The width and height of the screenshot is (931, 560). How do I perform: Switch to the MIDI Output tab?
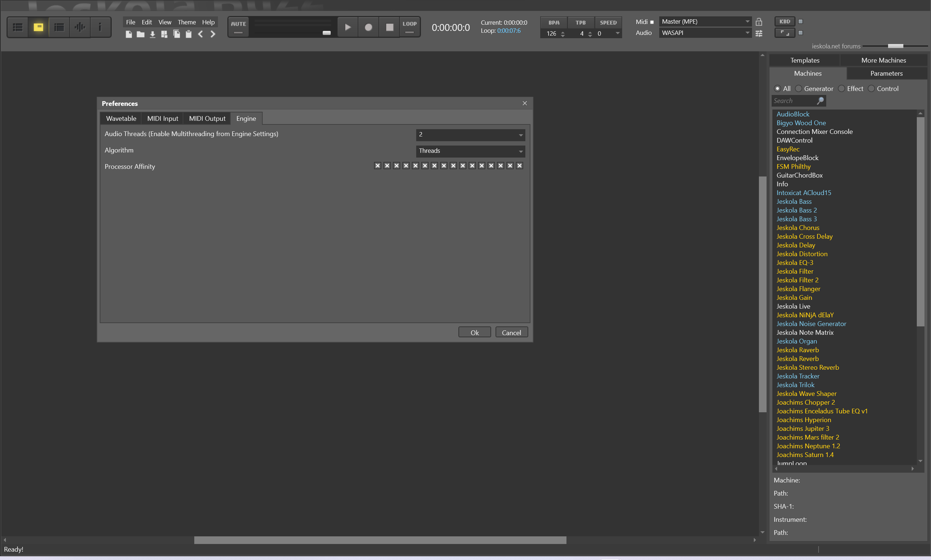pos(207,119)
